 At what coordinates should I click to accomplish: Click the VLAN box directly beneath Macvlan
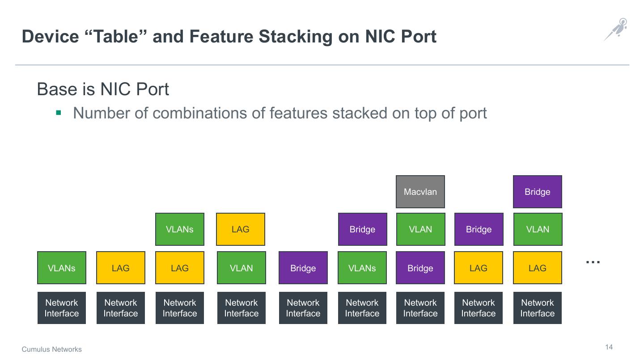(420, 229)
